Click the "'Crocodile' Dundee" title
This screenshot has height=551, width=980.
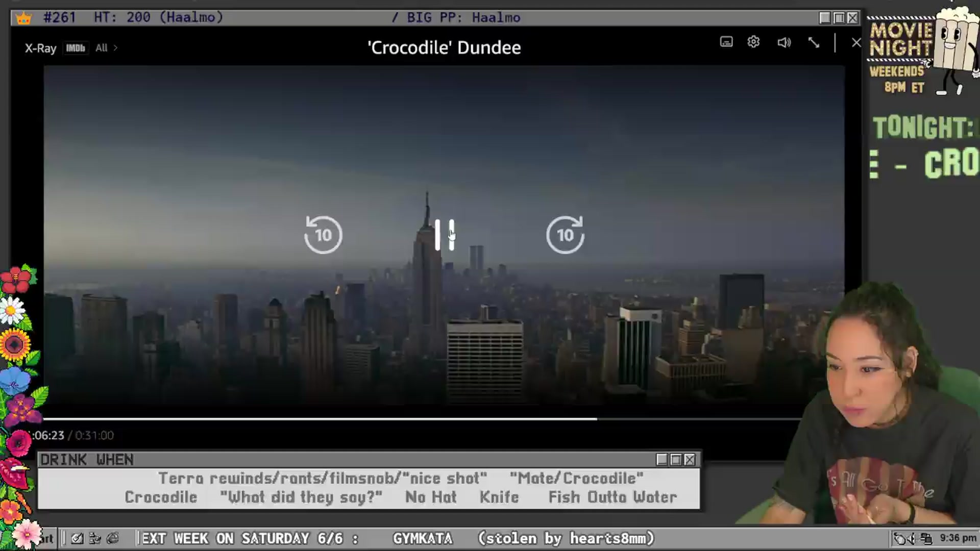point(444,47)
